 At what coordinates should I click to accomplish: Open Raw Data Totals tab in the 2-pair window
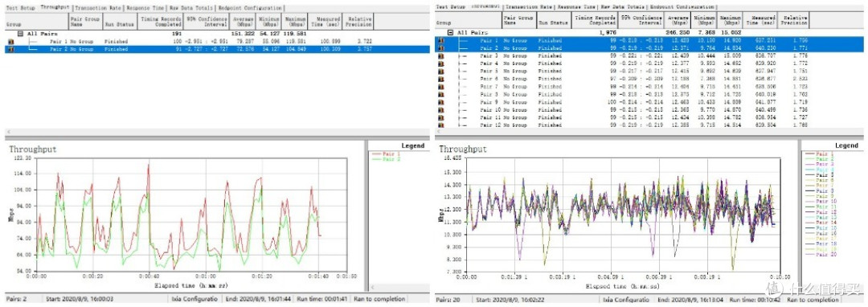[x=191, y=8]
